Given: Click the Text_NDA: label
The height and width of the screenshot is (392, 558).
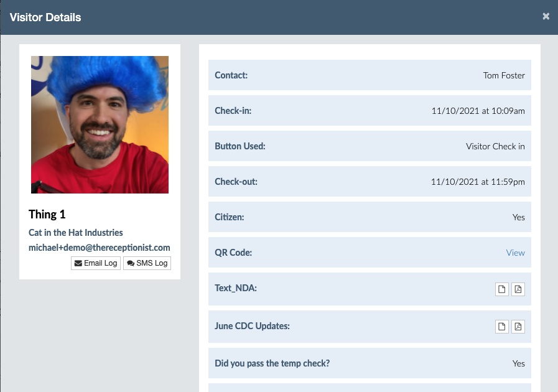Looking at the screenshot, I should [236, 288].
